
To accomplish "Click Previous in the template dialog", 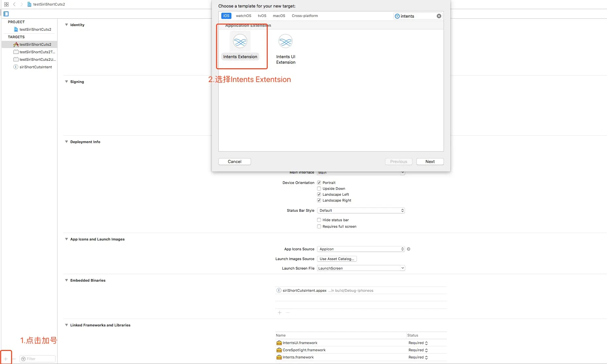I will point(399,161).
